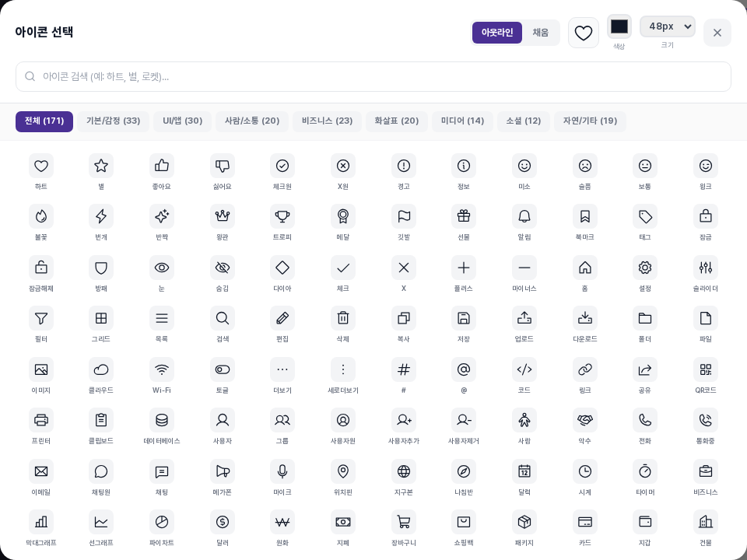Pick the 타이머 stopwatch icon
The width and height of the screenshot is (747, 560).
click(x=644, y=471)
